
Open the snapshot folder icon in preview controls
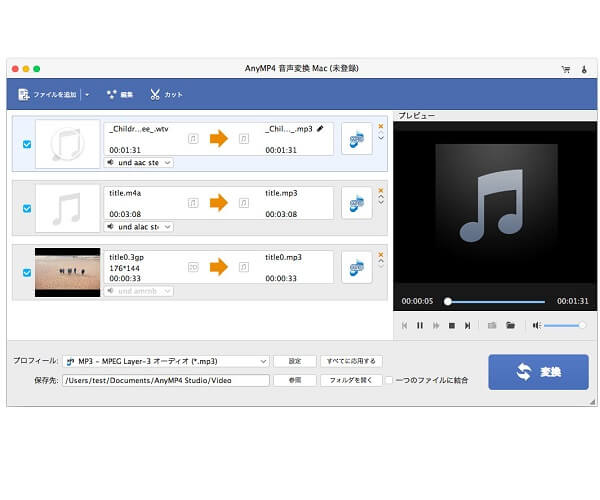[x=510, y=326]
